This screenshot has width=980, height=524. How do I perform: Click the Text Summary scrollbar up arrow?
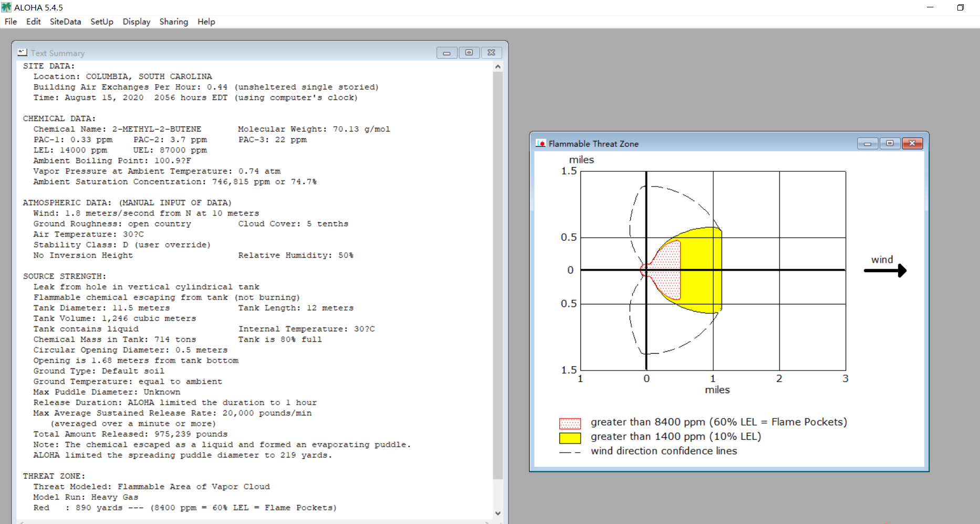(x=498, y=67)
